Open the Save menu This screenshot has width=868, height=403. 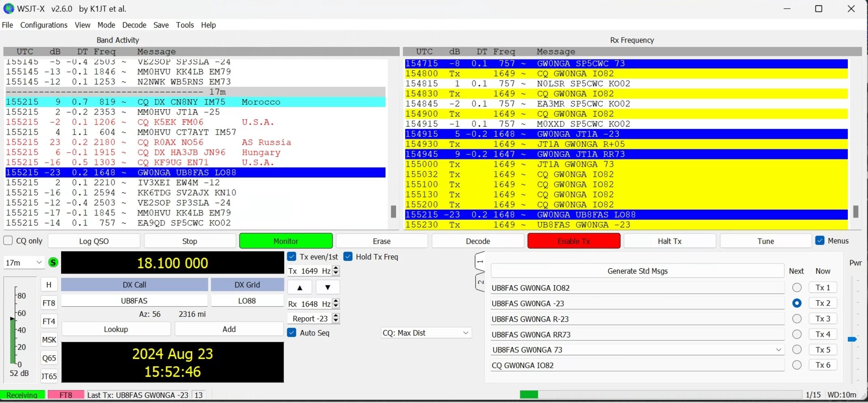tap(161, 25)
